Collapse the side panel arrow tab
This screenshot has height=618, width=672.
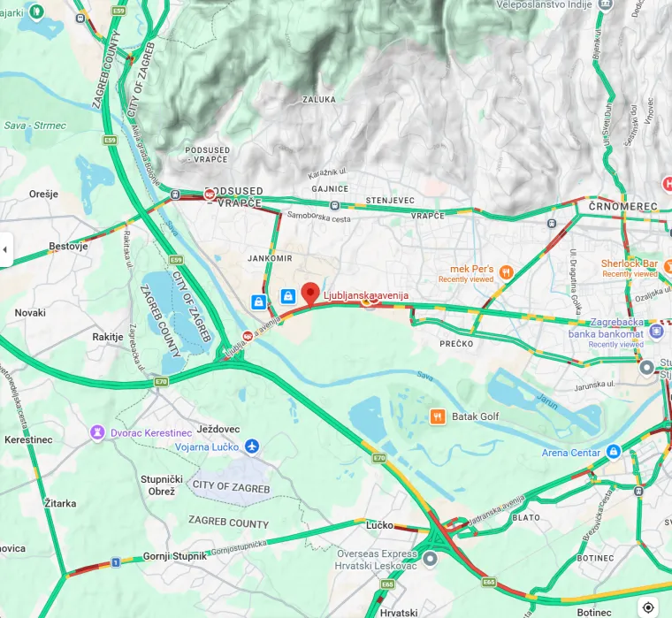5,249
